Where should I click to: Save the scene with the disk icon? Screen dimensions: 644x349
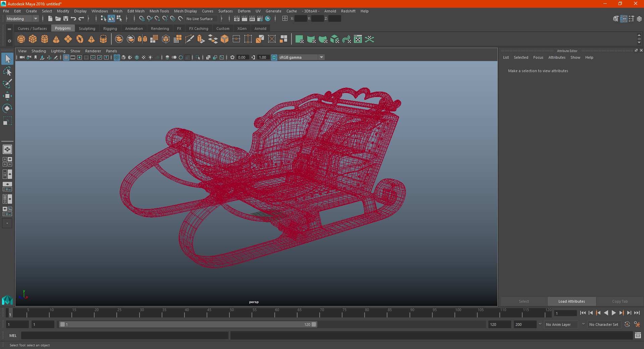[66, 19]
